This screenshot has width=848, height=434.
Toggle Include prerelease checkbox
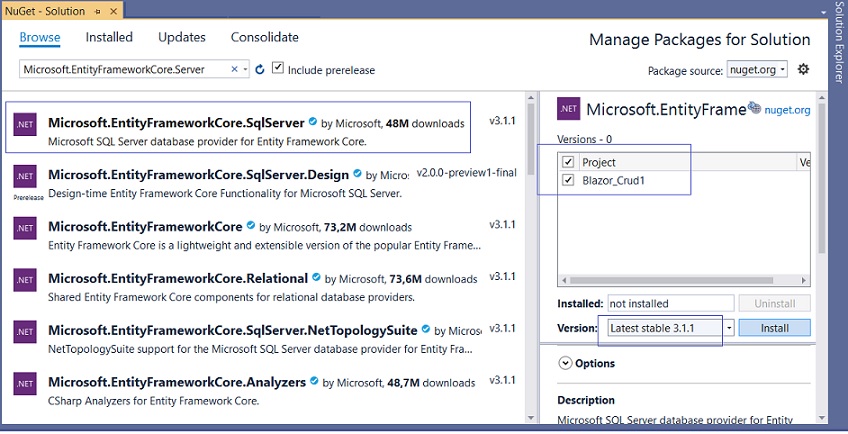pyautogui.click(x=277, y=68)
